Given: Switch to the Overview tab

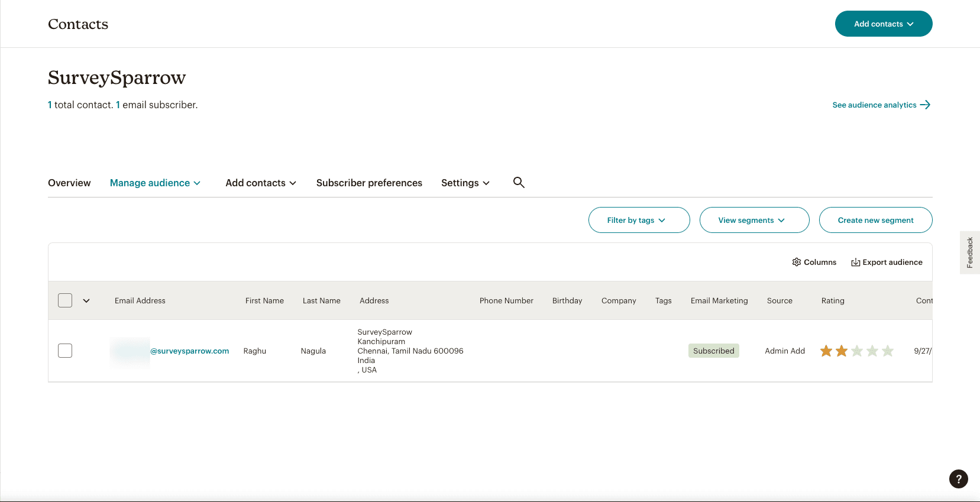Looking at the screenshot, I should tap(69, 183).
